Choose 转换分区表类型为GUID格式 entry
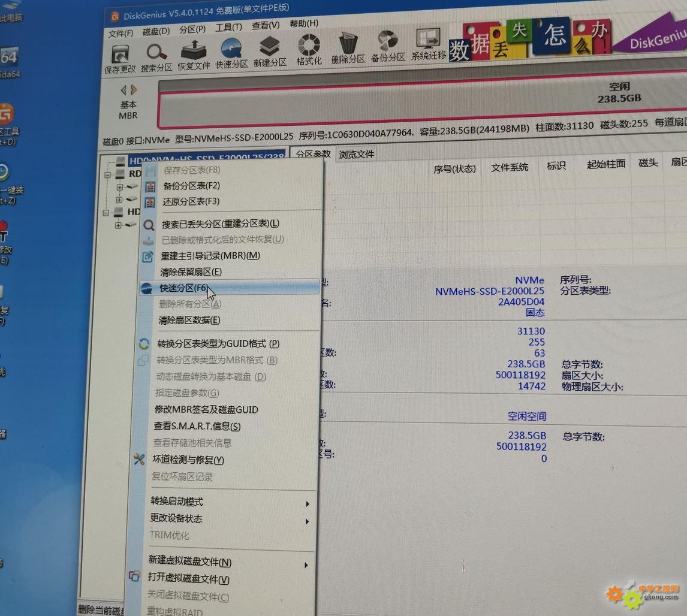Viewport: 687px width, 616px height. [218, 344]
